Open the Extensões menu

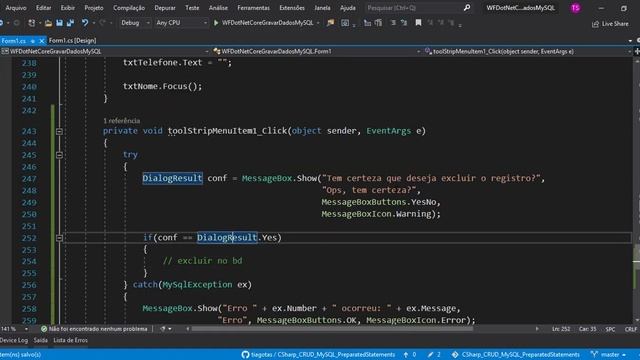[292, 8]
